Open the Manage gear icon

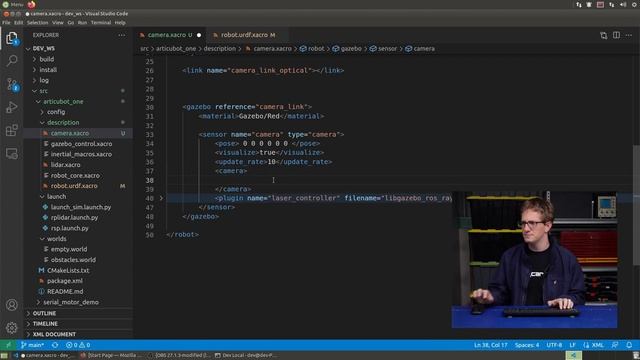[x=12, y=328]
